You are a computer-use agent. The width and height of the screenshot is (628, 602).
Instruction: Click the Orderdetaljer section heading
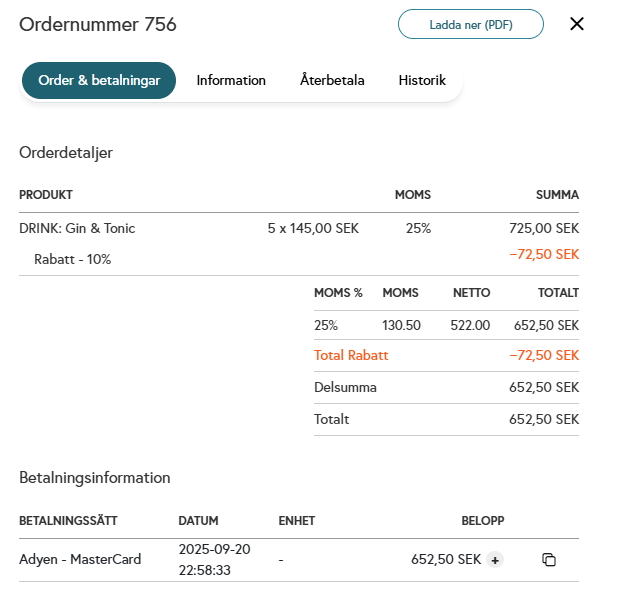(66, 153)
